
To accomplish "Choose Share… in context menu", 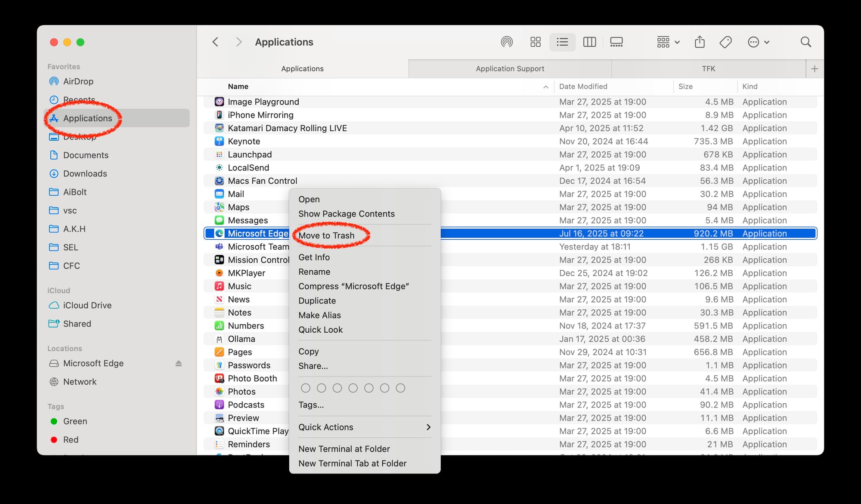I will coord(313,366).
